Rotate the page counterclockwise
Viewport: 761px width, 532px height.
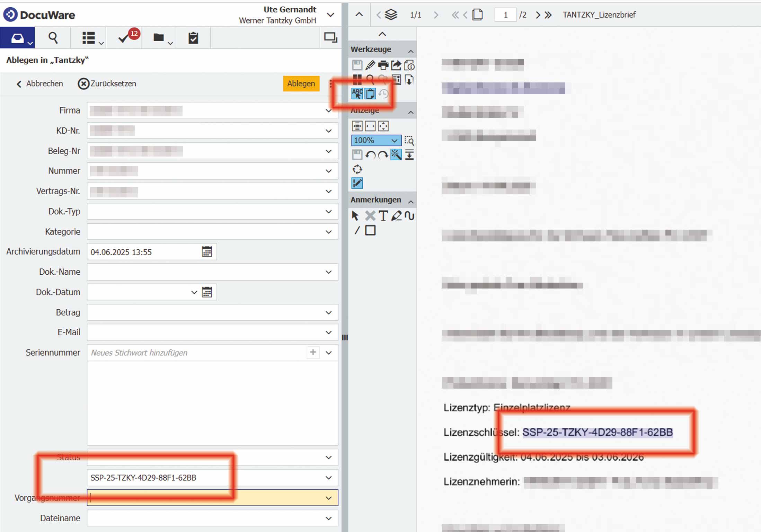(x=370, y=155)
